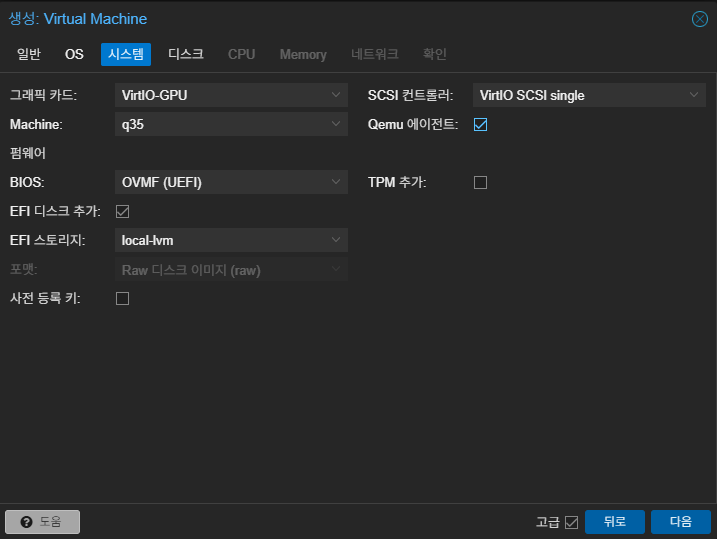Switch to the 일반 tab

[x=29, y=54]
